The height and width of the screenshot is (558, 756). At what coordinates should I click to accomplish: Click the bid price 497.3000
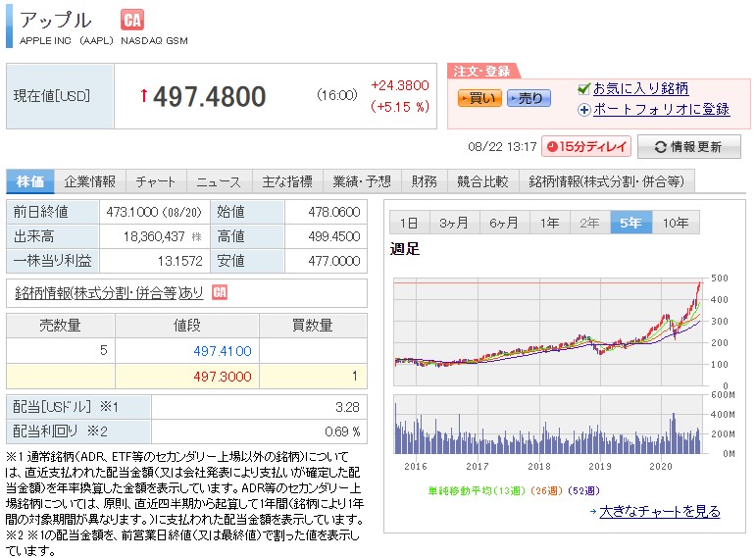pos(223,377)
